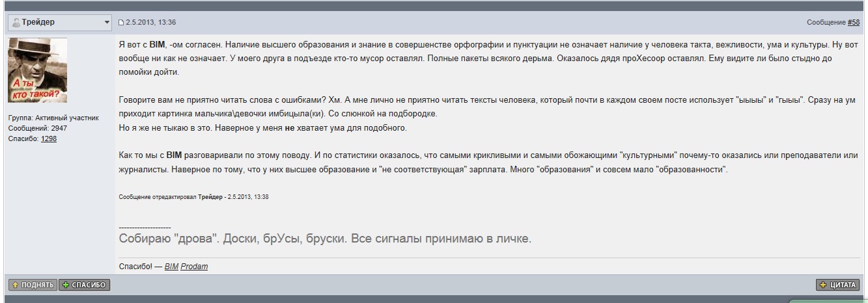Open the #58 message permalink
Viewport: 868px width, 303px height.
coord(853,23)
